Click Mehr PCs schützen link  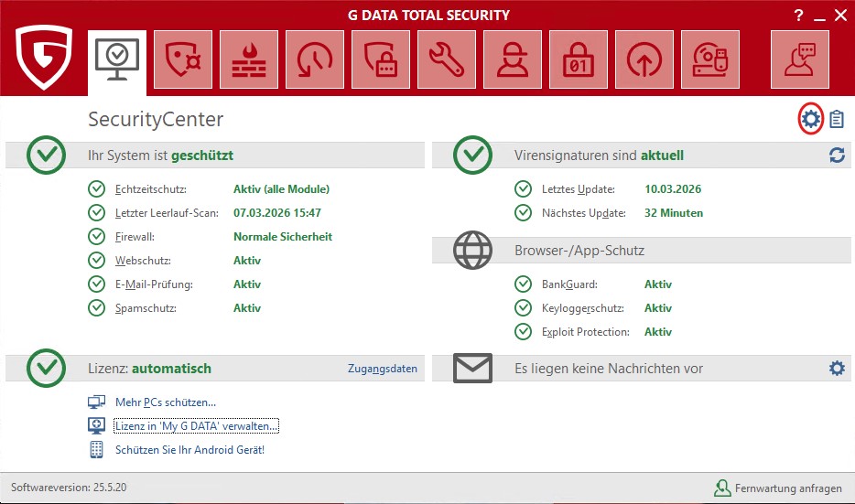pyautogui.click(x=165, y=402)
